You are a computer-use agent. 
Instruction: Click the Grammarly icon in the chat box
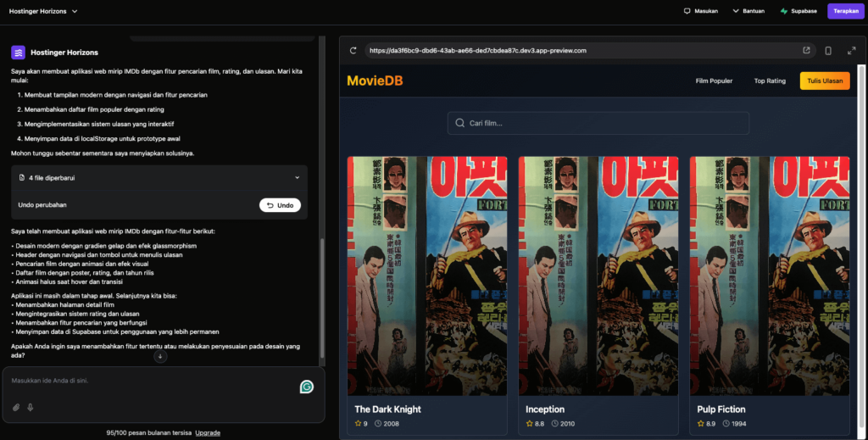307,387
